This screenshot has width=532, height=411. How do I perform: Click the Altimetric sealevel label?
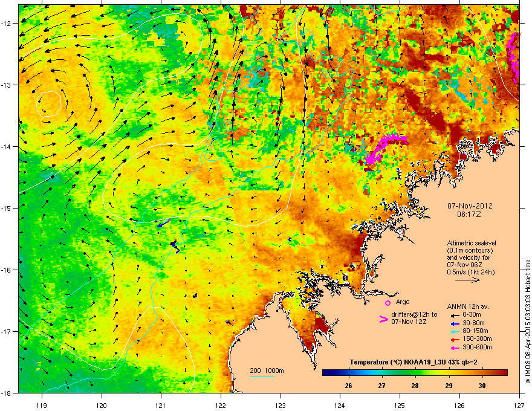(472, 243)
